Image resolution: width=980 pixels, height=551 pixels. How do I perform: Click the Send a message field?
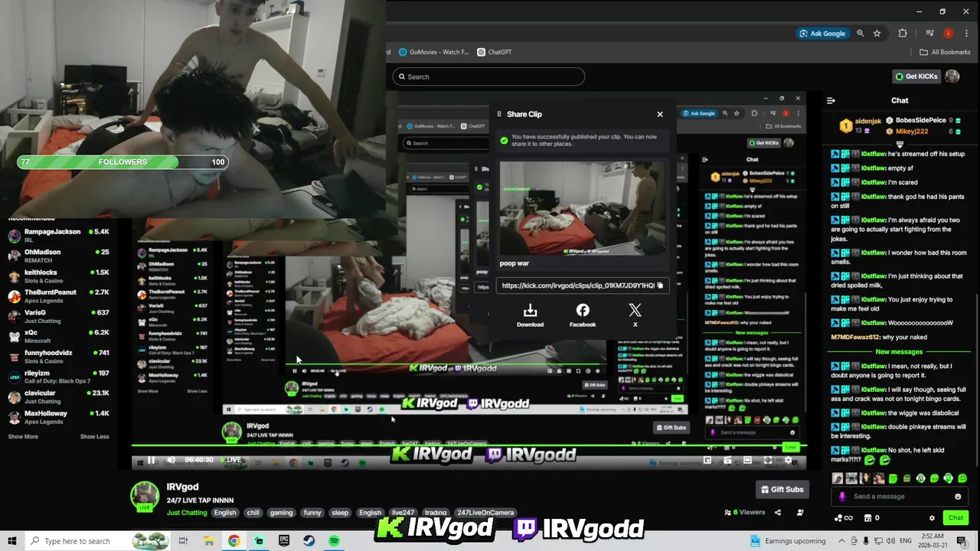pos(900,497)
